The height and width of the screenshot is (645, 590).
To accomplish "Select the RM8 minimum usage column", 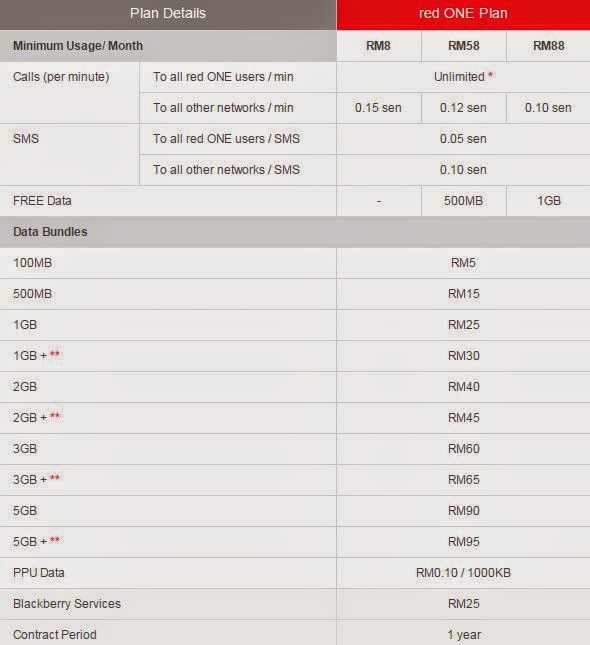I will (379, 46).
